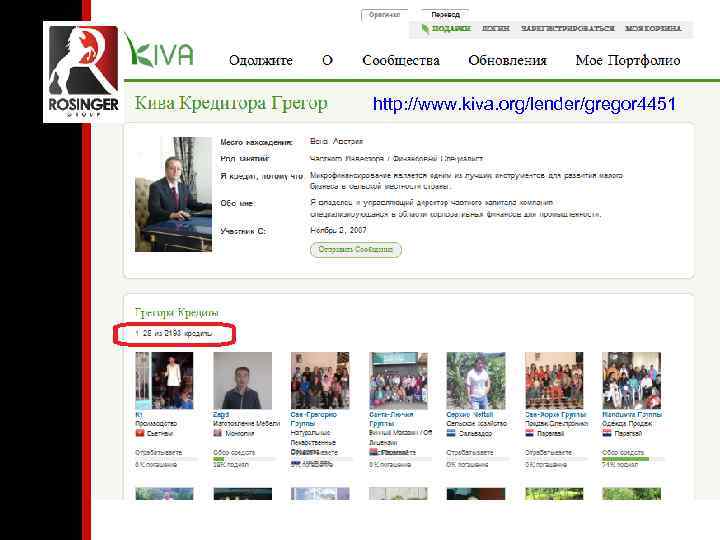Click the loan count text above the thumbnails
Image resolution: width=720 pixels, height=540 pixels.
174,333
